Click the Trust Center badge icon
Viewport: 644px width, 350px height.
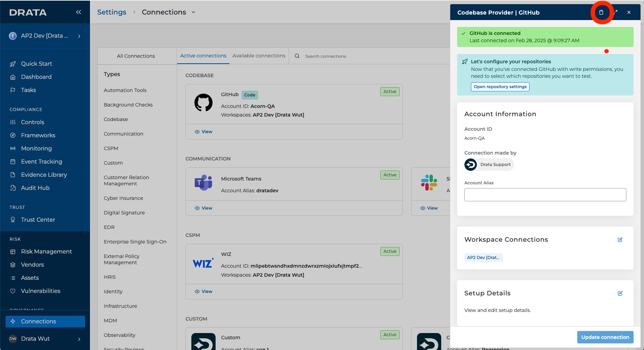[x=13, y=220]
